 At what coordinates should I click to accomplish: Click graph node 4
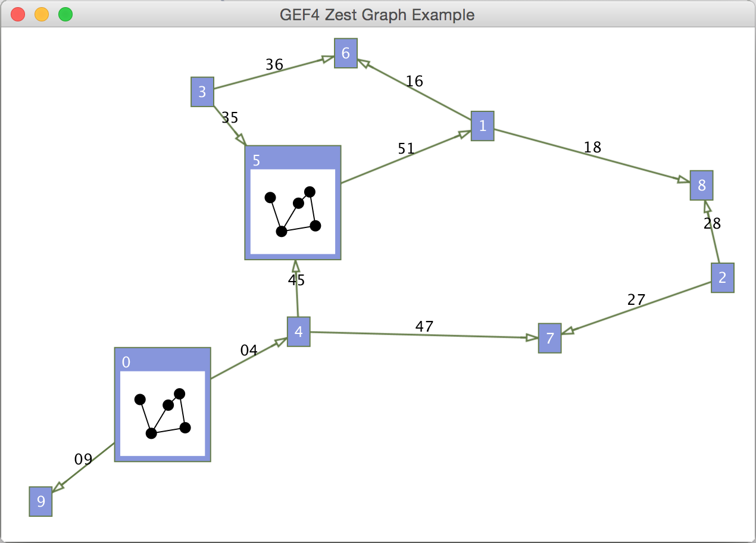(298, 332)
